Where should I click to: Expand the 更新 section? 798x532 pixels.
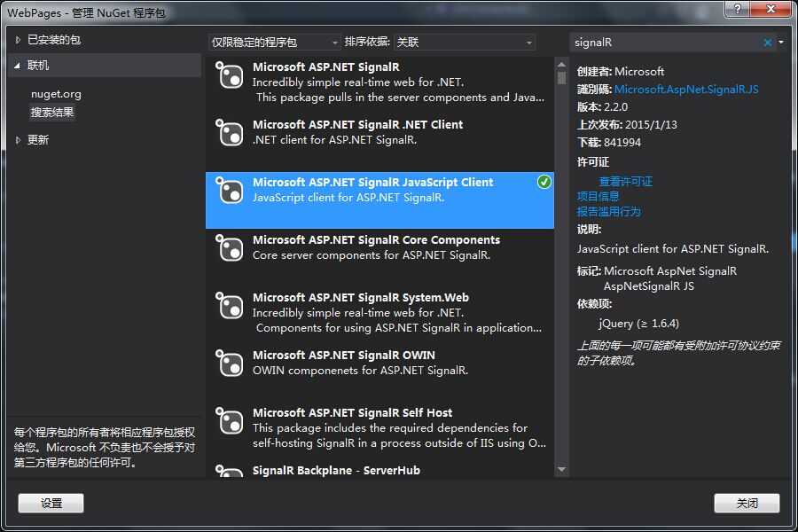point(19,140)
